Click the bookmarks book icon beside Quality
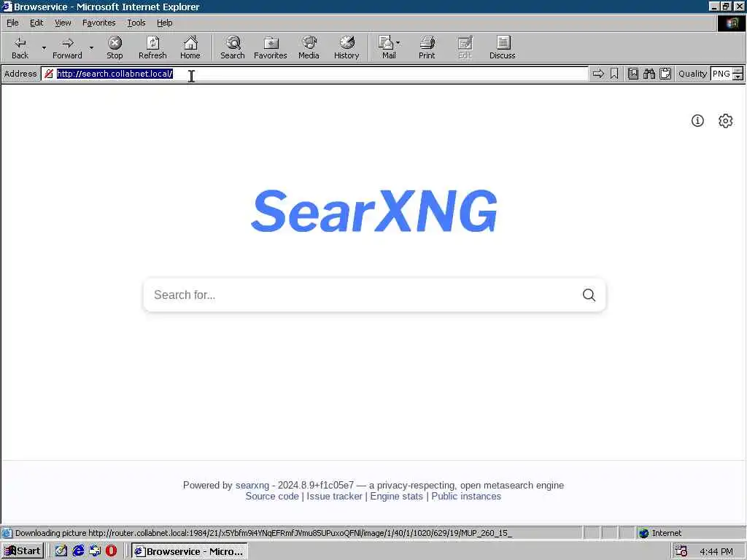The image size is (747, 560). [633, 74]
